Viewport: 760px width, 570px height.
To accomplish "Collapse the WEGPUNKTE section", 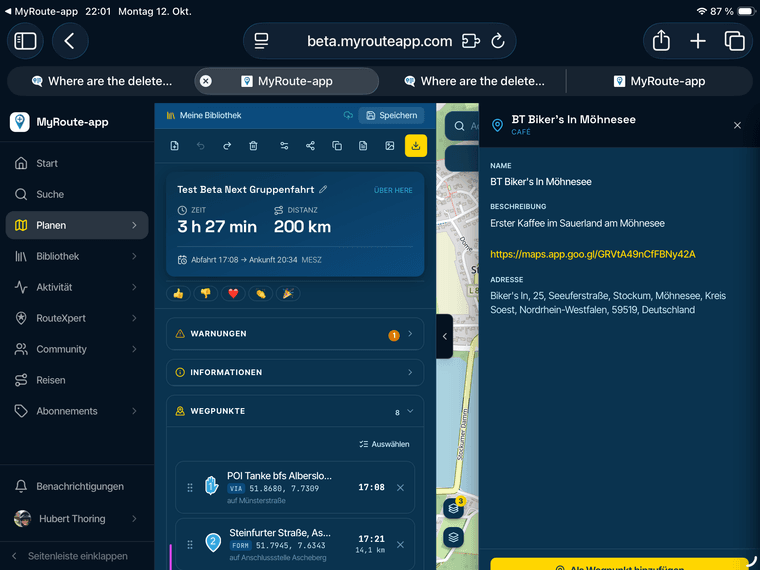I will [295, 411].
